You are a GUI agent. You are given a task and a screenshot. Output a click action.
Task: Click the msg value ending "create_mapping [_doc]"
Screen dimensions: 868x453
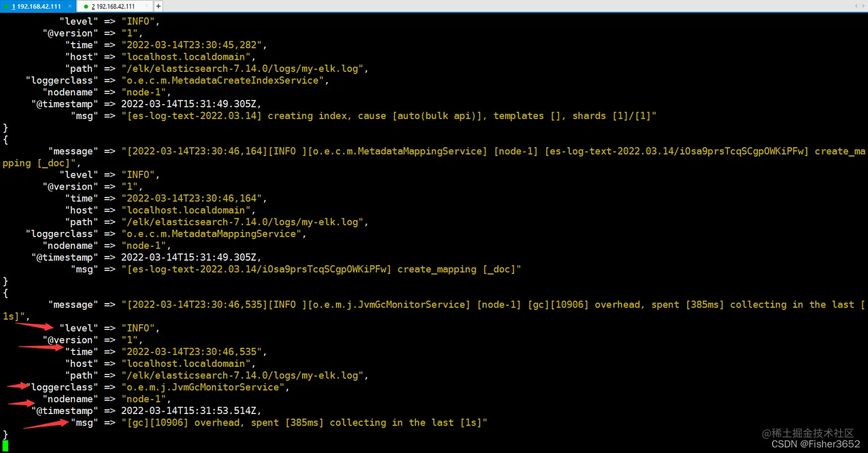tap(321, 269)
